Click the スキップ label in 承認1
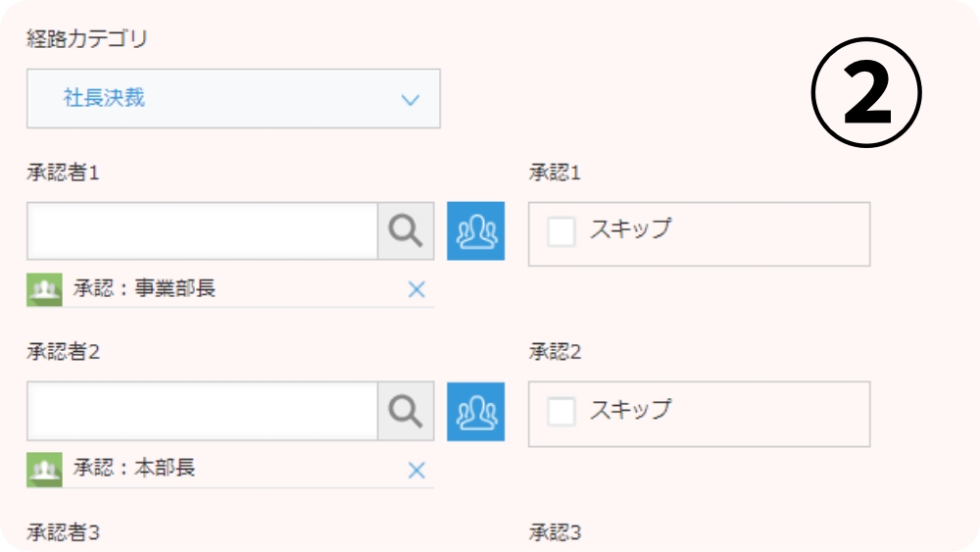The image size is (980, 552). (x=630, y=228)
